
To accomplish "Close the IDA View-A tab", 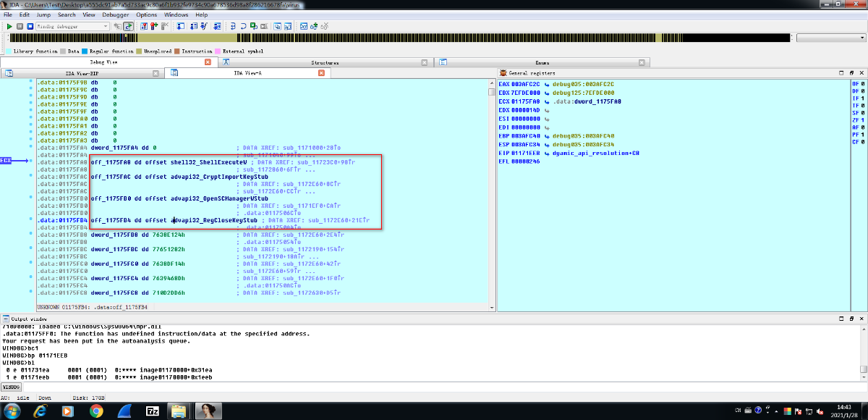I will pyautogui.click(x=323, y=73).
